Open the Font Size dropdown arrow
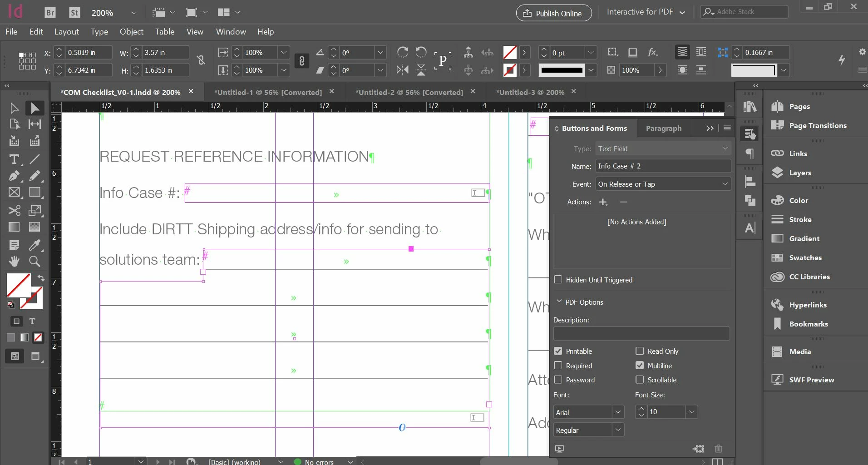The width and height of the screenshot is (868, 465). (691, 412)
